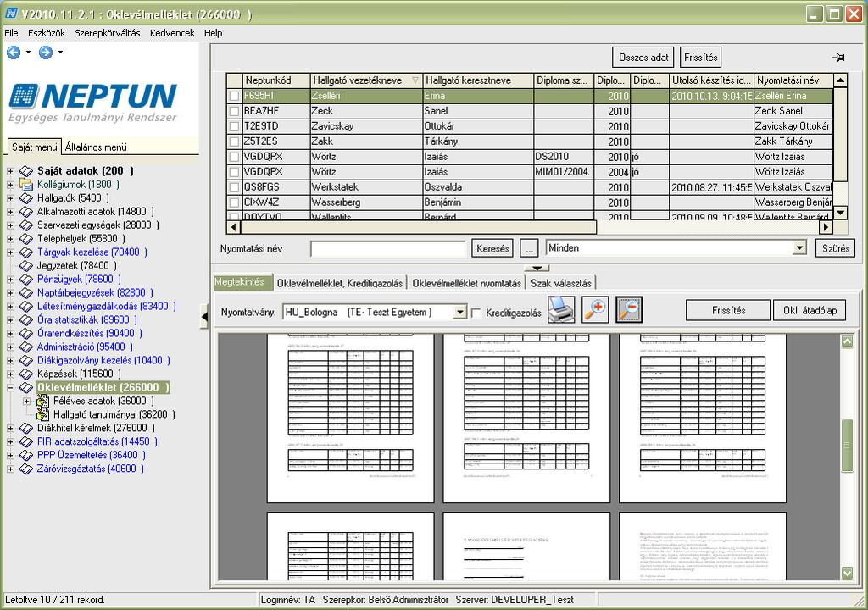Viewport: 868px width, 610px height.
Task: Open the Eszközök menu
Action: point(47,33)
